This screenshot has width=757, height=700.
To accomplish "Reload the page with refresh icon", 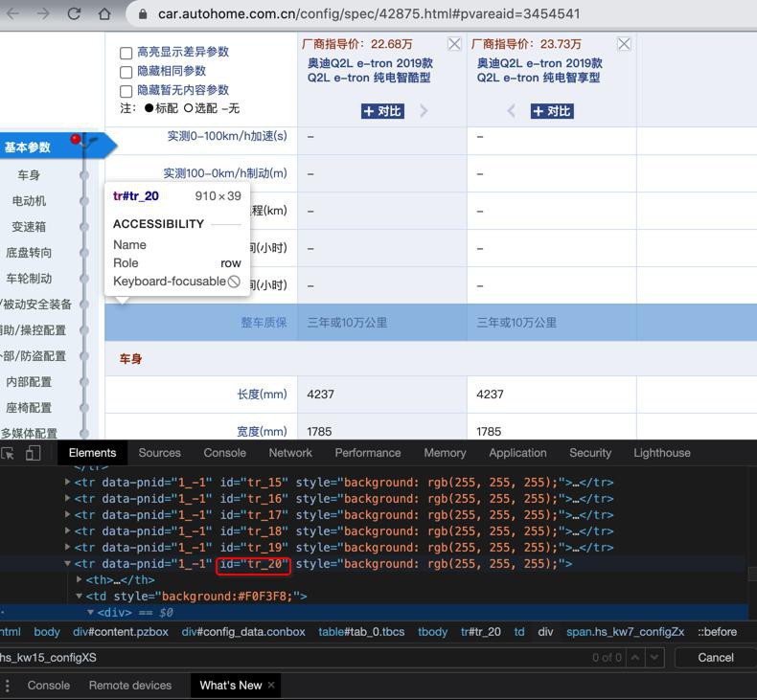I will (74, 13).
